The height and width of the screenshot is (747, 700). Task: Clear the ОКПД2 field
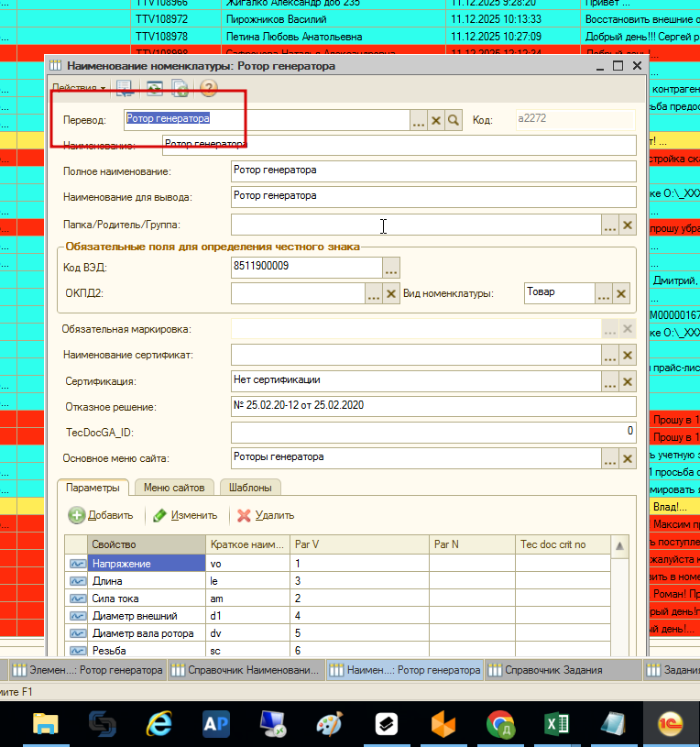tap(391, 293)
